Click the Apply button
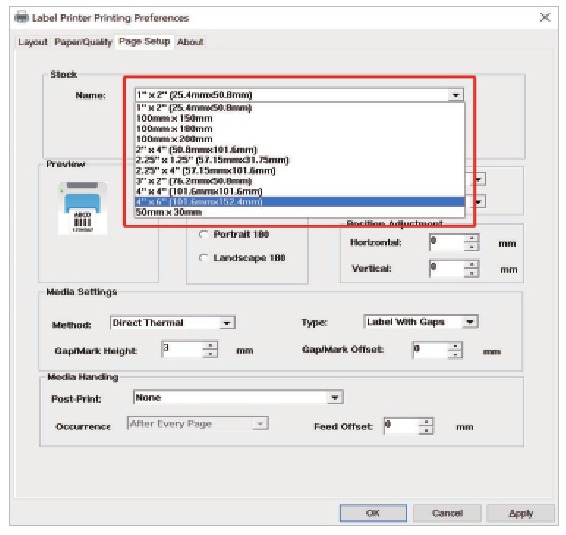 pyautogui.click(x=521, y=513)
